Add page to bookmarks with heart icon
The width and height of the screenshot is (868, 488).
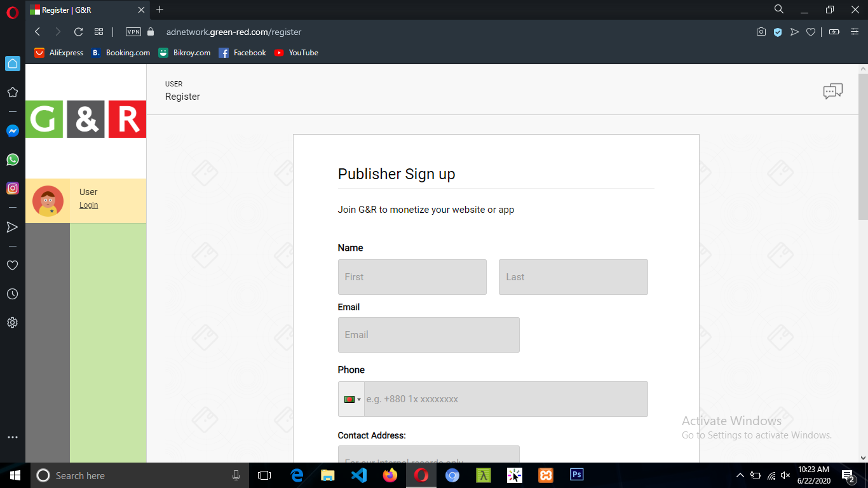tap(811, 32)
